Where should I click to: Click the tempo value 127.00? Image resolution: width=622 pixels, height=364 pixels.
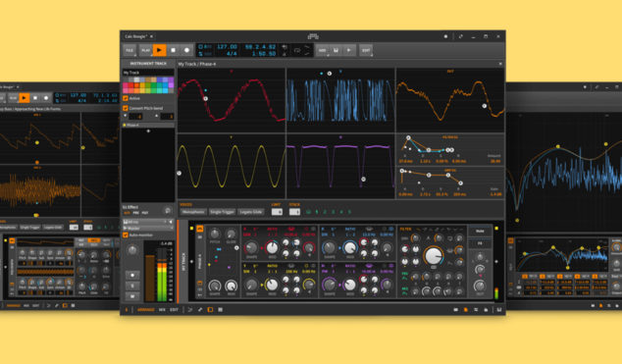click(228, 47)
